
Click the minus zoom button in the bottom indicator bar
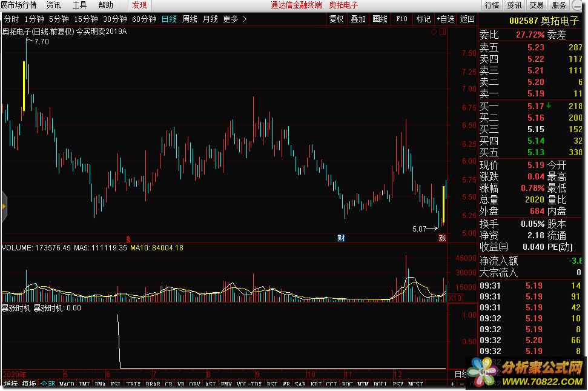[x=461, y=384]
